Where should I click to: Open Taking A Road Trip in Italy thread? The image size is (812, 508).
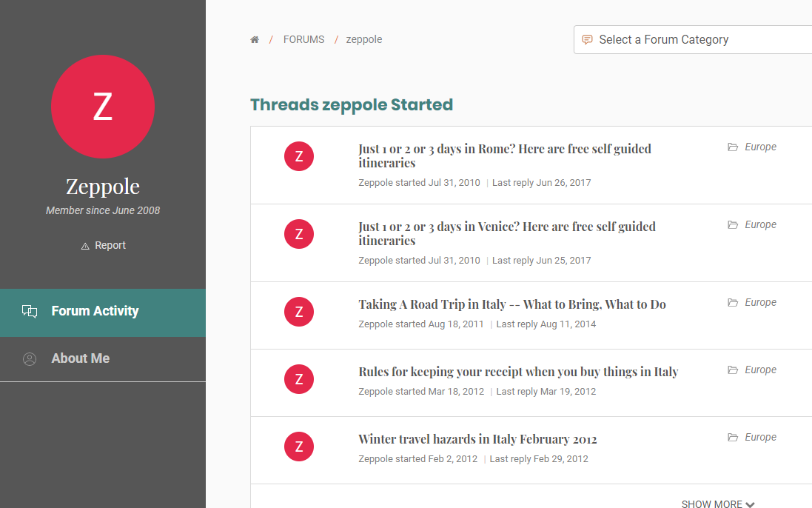[511, 304]
